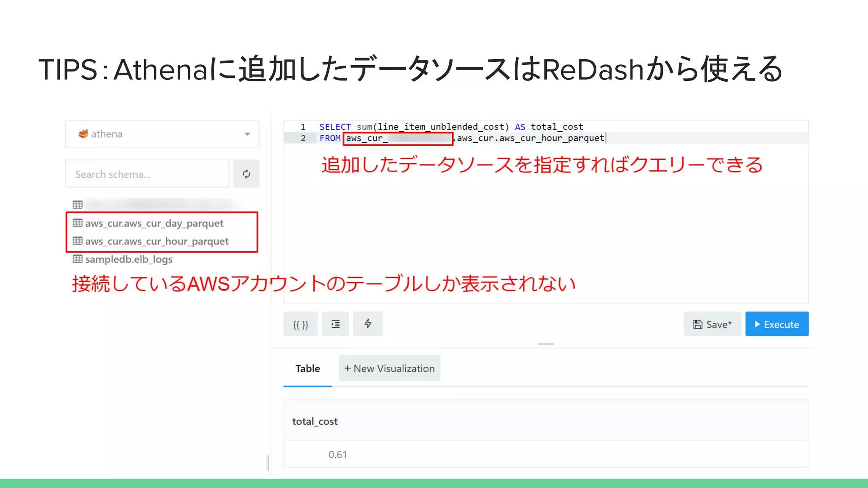Add a New Visualization
Image resolution: width=868 pixels, height=488 pixels.
pos(389,368)
